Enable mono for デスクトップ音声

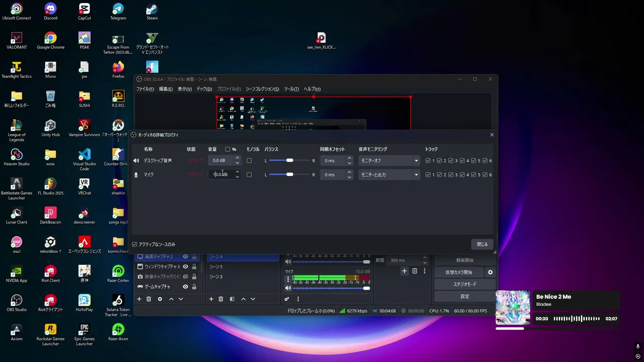(x=249, y=161)
